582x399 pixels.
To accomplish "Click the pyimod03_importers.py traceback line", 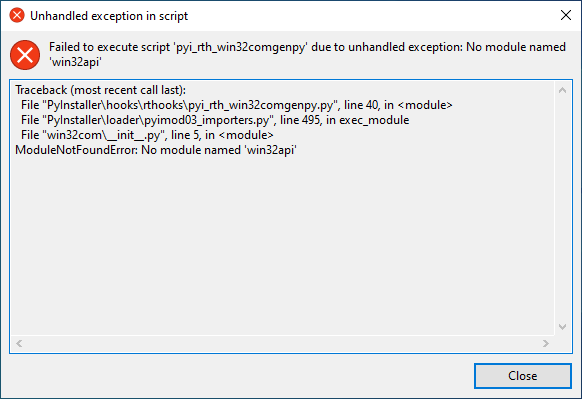I will [x=215, y=120].
